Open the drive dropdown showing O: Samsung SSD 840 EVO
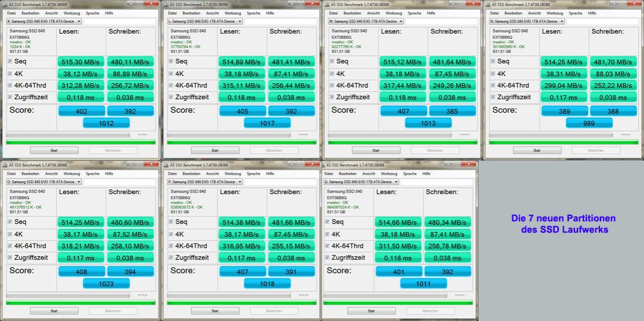644x321 pixels. click(44, 182)
